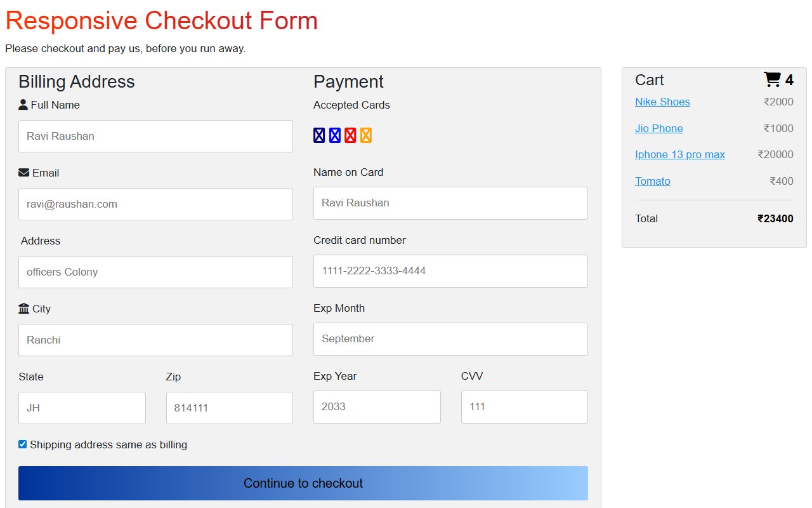
Task: Focus the Exp Month field
Action: pyautogui.click(x=450, y=338)
